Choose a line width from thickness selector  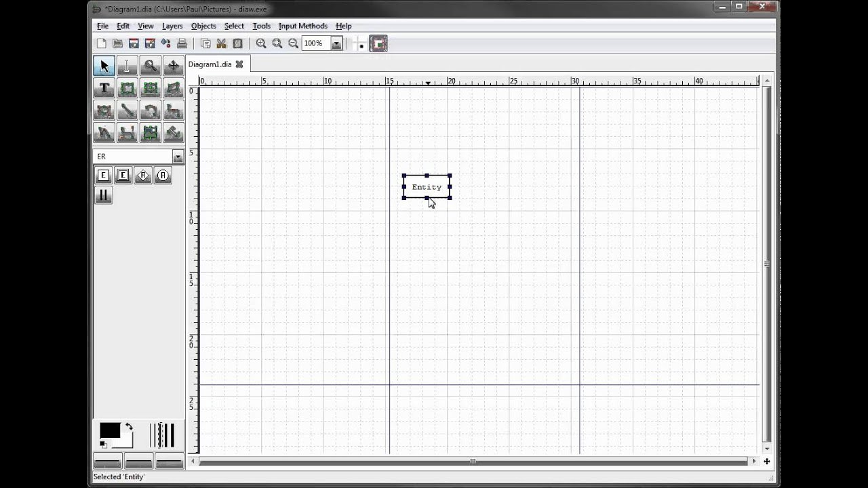pos(163,435)
